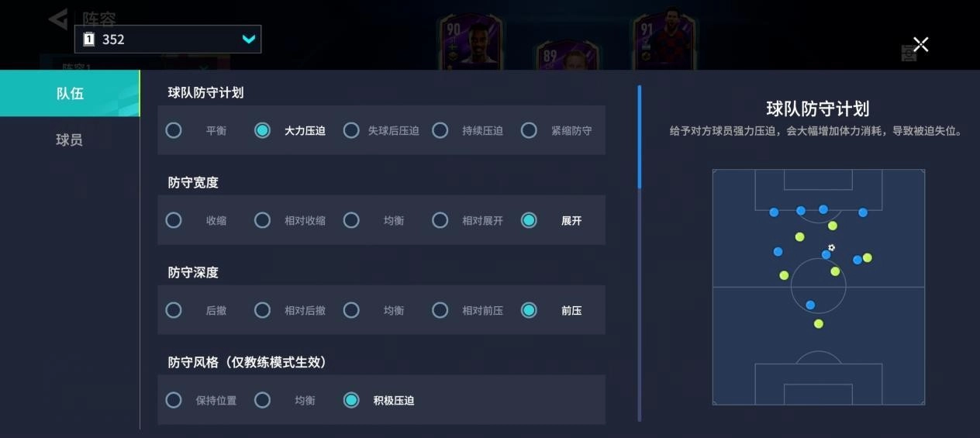
Task: Click the 89-rated player card thumbnail
Action: pyautogui.click(x=568, y=56)
